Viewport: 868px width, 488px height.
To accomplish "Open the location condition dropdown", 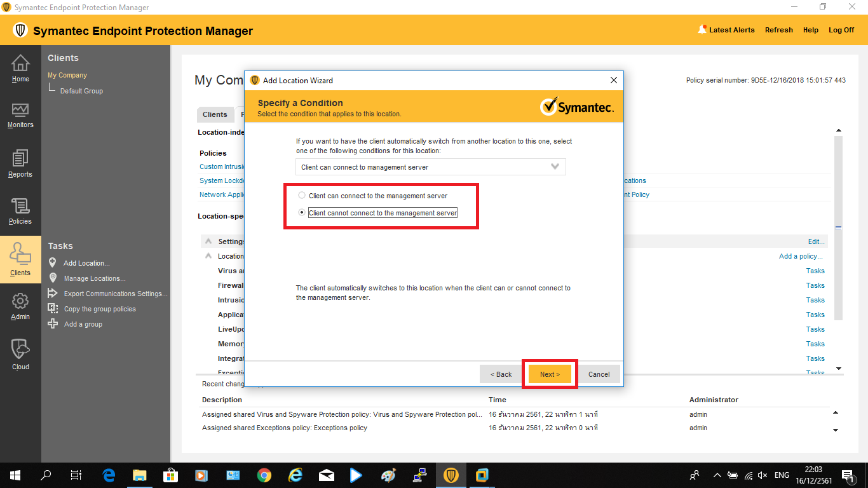I will click(x=430, y=167).
